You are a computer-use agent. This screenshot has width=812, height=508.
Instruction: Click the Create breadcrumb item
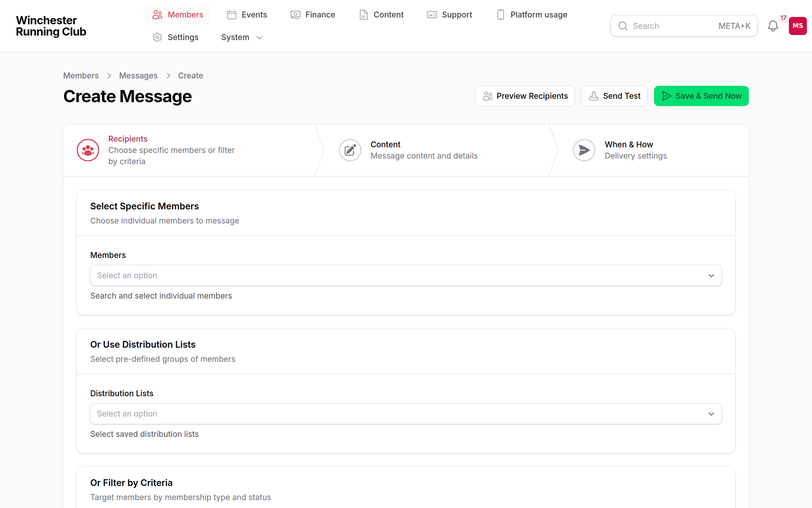coord(190,76)
